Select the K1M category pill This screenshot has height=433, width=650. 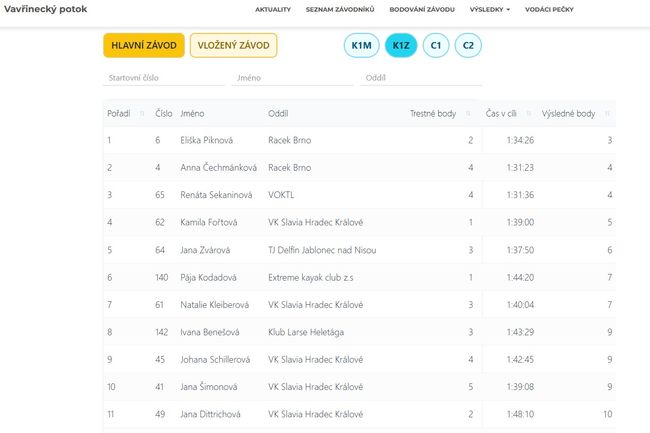pos(360,46)
